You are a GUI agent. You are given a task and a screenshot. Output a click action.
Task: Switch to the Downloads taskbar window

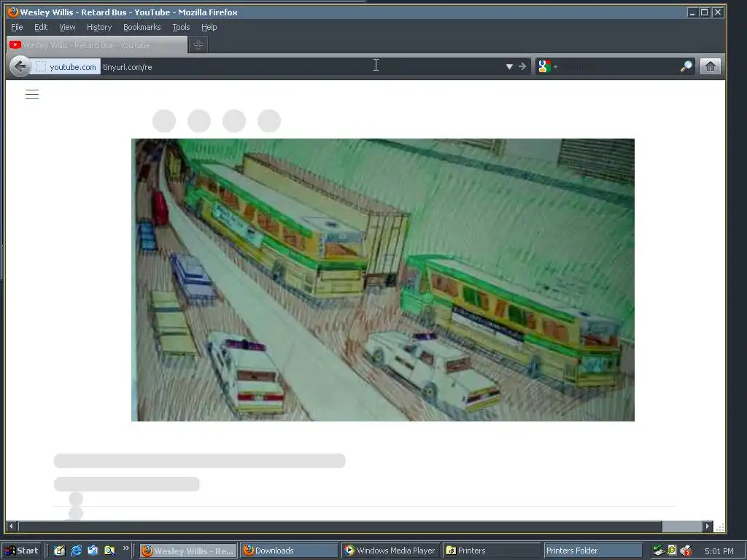pos(289,551)
